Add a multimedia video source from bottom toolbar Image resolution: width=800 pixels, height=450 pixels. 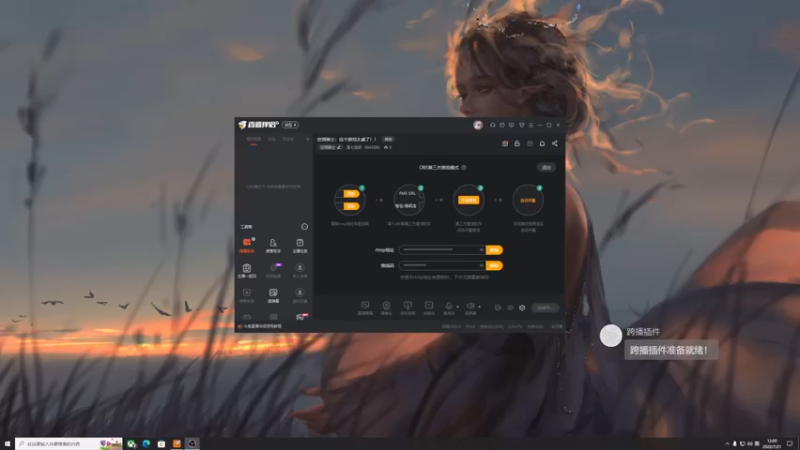coord(429,308)
